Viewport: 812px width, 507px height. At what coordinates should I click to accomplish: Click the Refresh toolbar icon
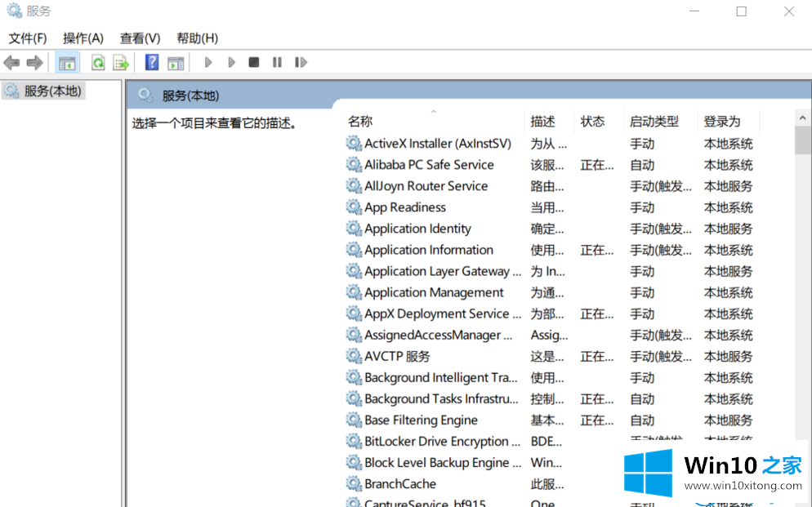pyautogui.click(x=98, y=63)
